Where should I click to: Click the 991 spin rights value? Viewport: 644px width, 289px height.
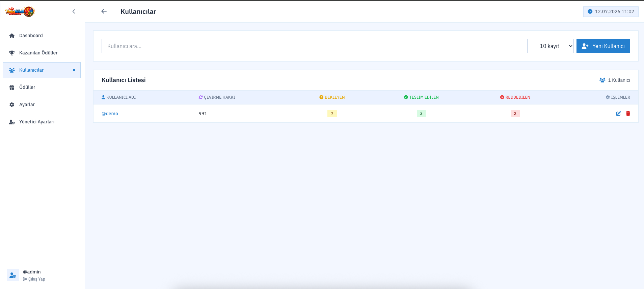click(203, 114)
